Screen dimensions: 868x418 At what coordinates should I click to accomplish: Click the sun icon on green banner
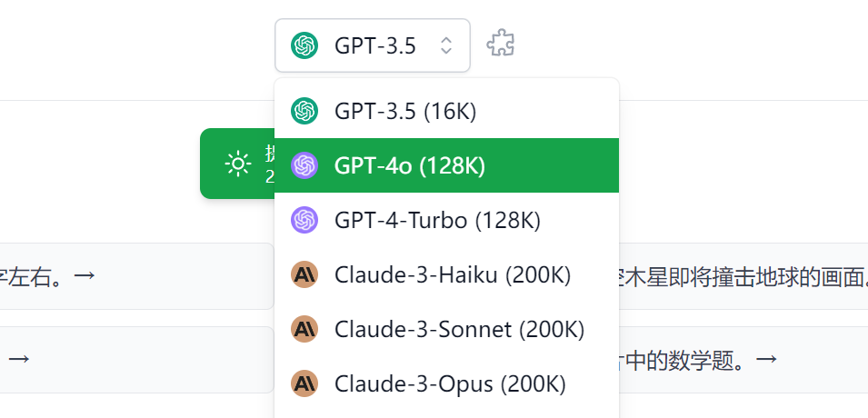[238, 164]
